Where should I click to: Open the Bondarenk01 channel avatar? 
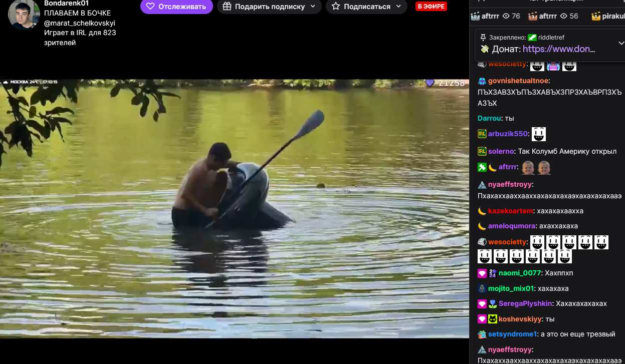(x=24, y=14)
